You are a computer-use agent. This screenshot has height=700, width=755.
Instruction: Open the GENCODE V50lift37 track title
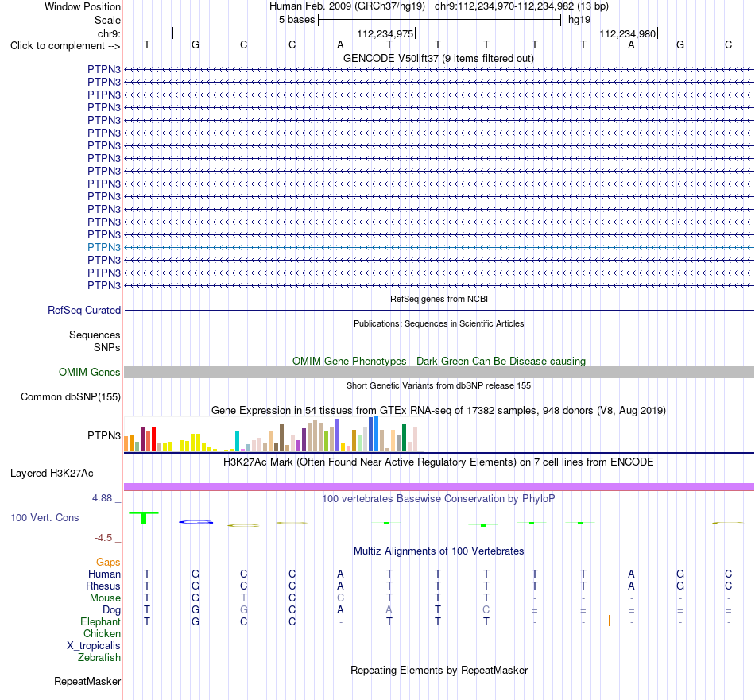point(438,58)
